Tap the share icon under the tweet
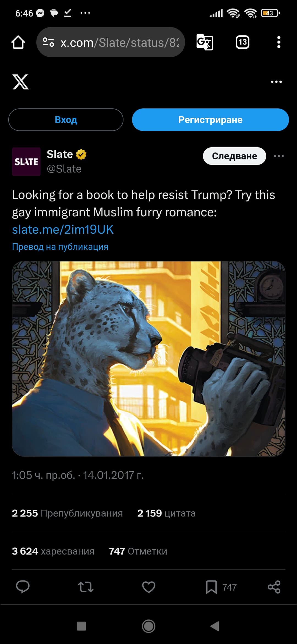297x644 pixels. [274, 587]
